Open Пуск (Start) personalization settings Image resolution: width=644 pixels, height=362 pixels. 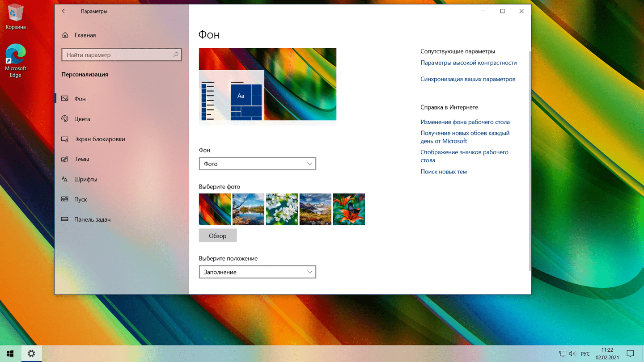(80, 199)
